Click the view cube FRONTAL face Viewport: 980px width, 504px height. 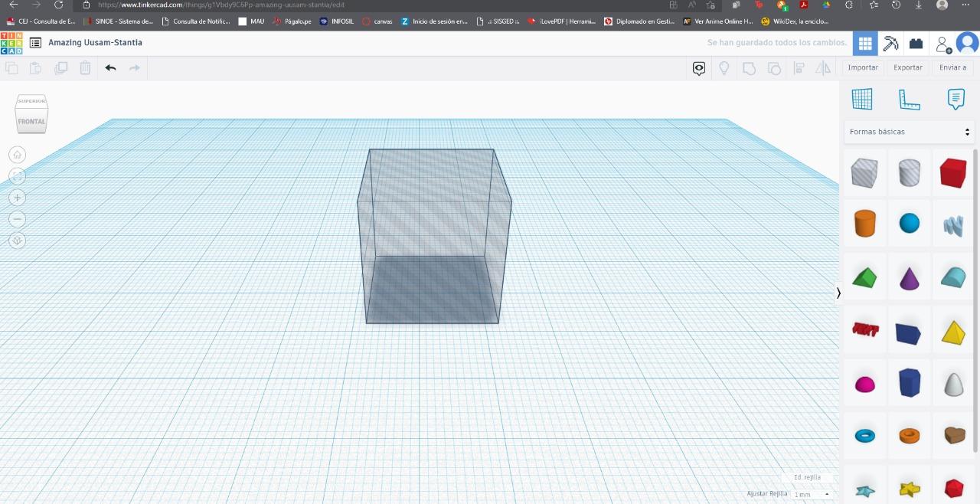[31, 122]
